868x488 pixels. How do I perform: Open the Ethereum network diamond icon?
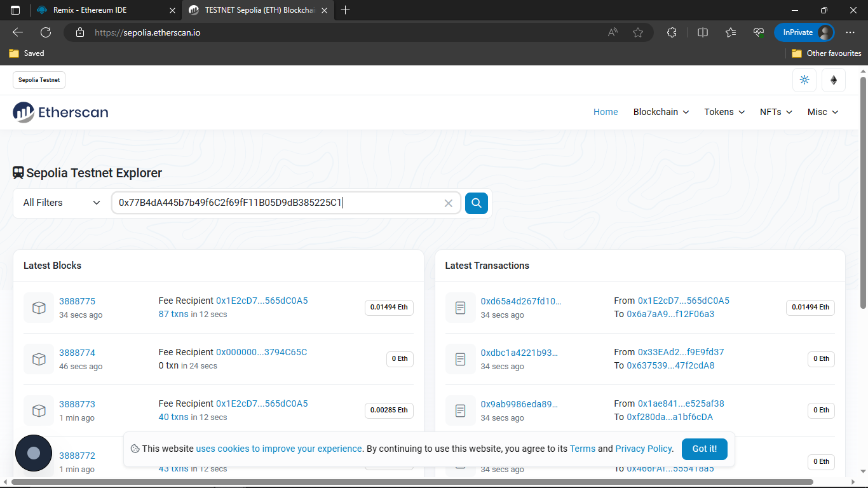834,80
